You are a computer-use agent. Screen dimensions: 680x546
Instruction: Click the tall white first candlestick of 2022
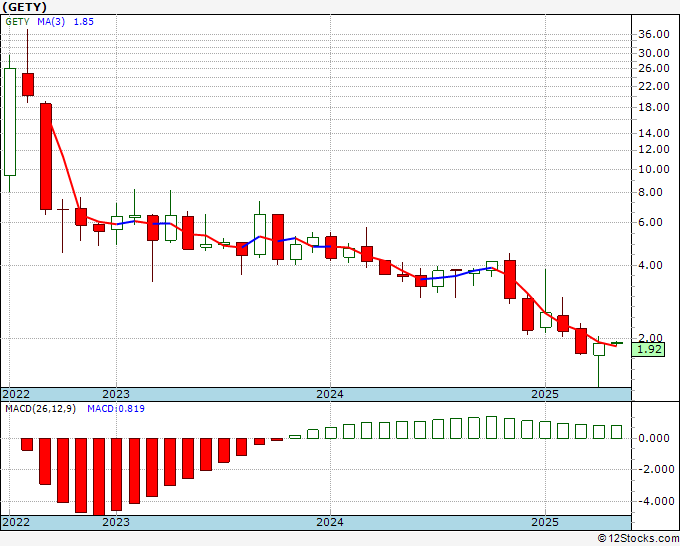point(10,122)
